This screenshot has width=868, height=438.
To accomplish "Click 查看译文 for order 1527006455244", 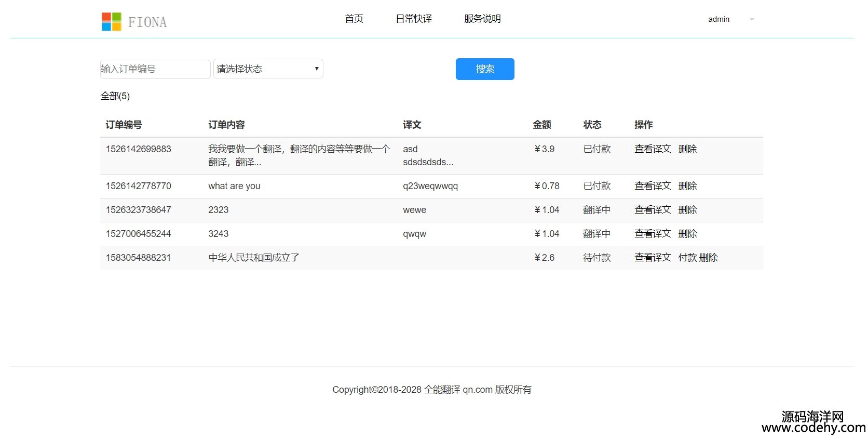I will (x=653, y=234).
